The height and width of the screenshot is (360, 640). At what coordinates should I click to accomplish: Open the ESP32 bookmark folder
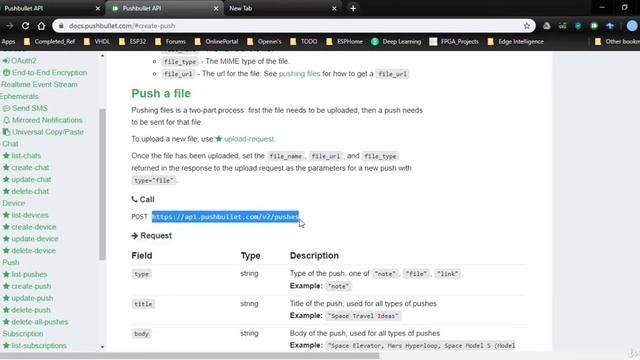click(132, 41)
